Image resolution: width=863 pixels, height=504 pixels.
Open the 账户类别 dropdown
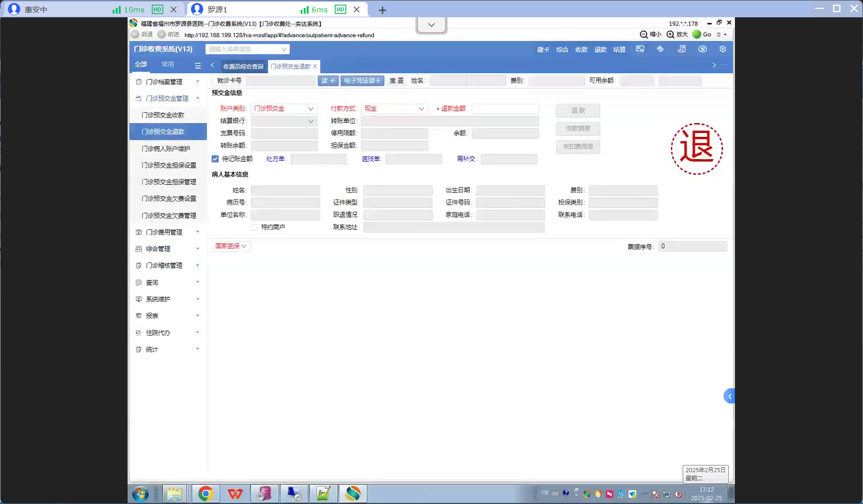tap(284, 109)
